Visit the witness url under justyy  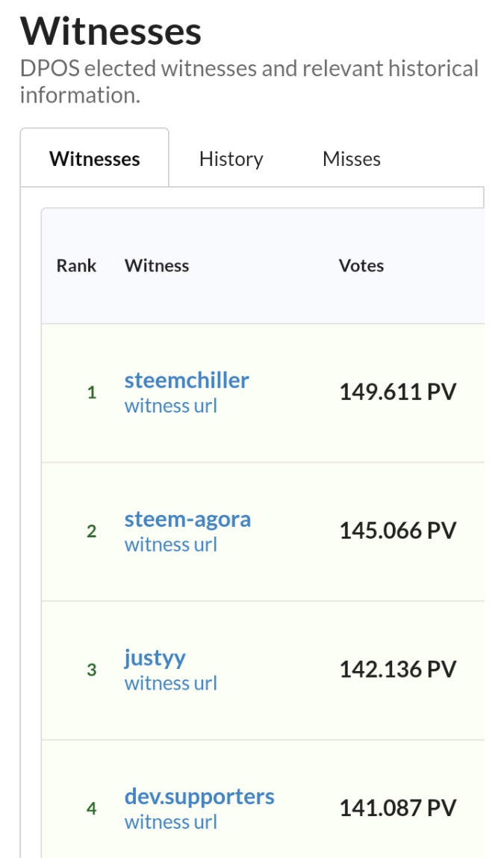171,684
